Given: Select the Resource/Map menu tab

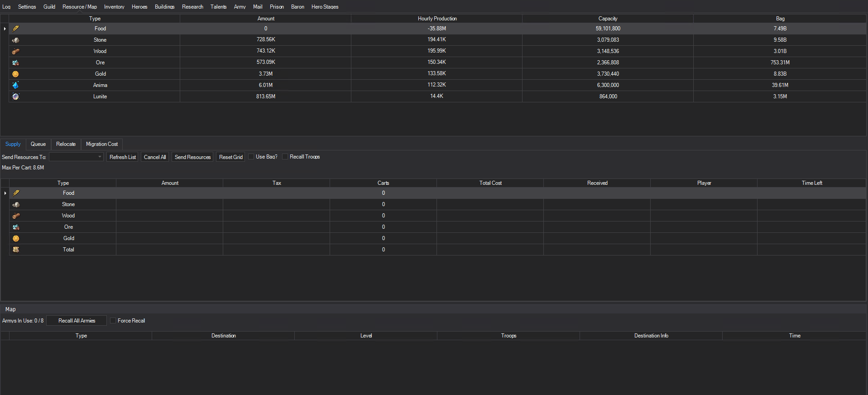Looking at the screenshot, I should 80,7.
